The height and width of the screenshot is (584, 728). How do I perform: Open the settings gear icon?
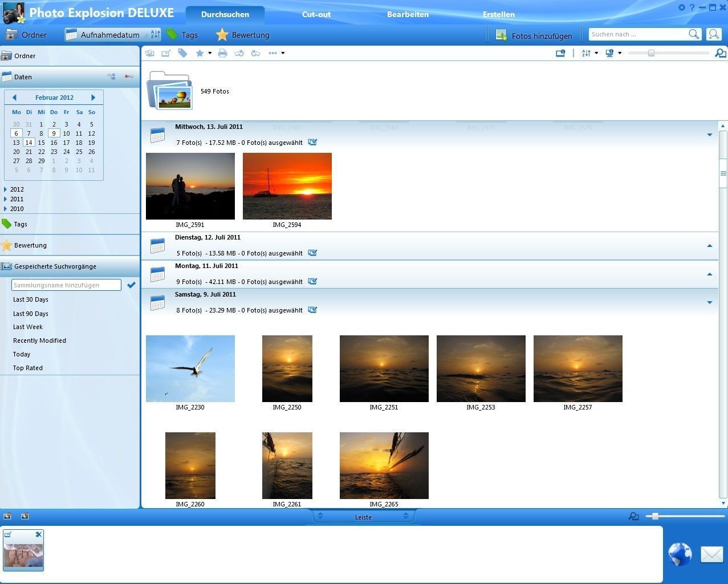[682, 7]
